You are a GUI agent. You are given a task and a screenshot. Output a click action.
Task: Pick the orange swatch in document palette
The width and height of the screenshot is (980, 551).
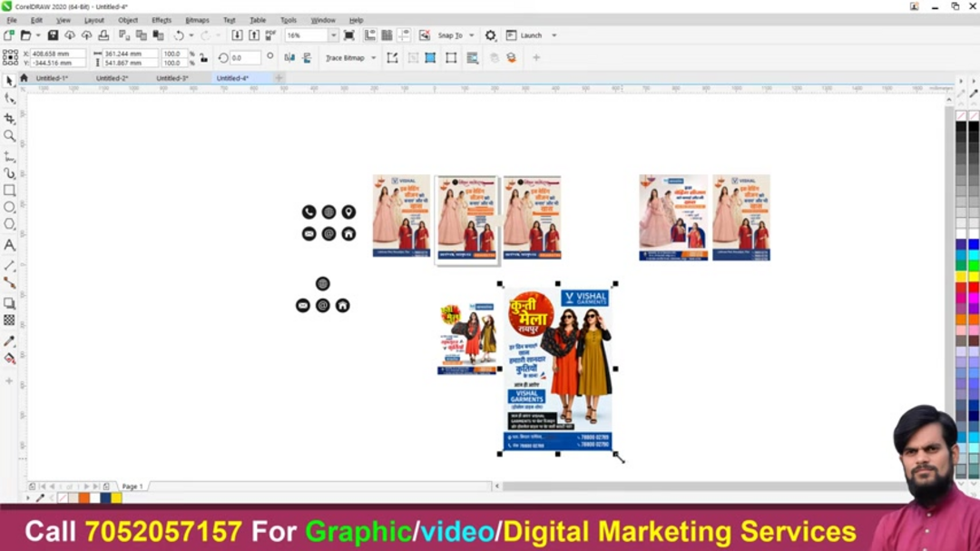83,497
